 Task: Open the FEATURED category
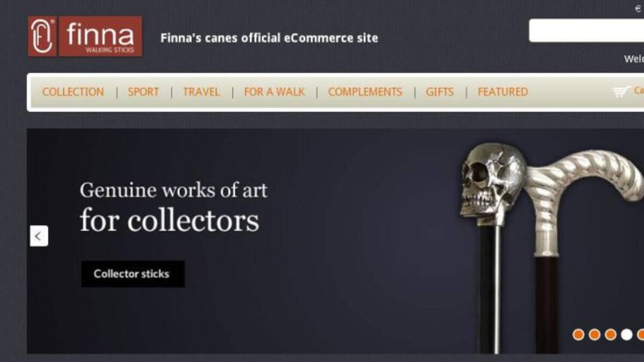tap(503, 92)
